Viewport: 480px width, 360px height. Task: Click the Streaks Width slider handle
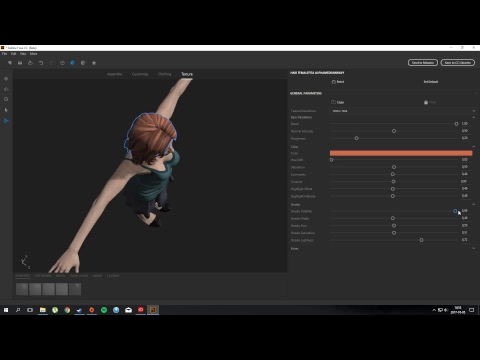tap(393, 218)
